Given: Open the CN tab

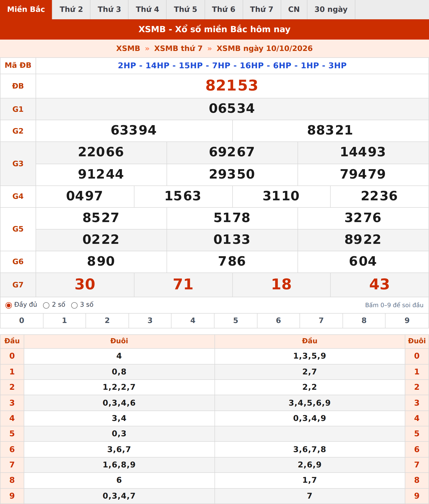Looking at the screenshot, I should (294, 9).
